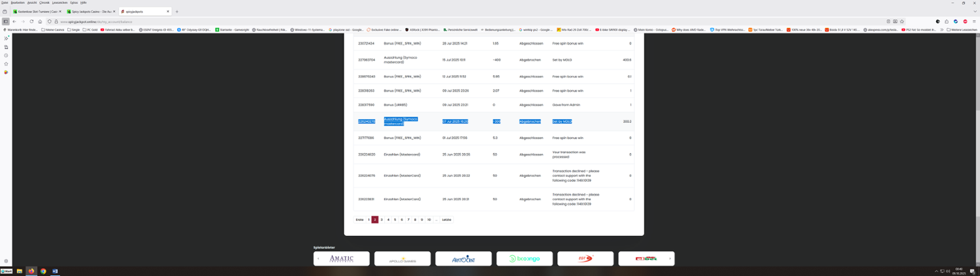Launch Chrome from the Windows taskbar
Image resolution: width=980 pixels, height=276 pixels.
click(x=43, y=271)
